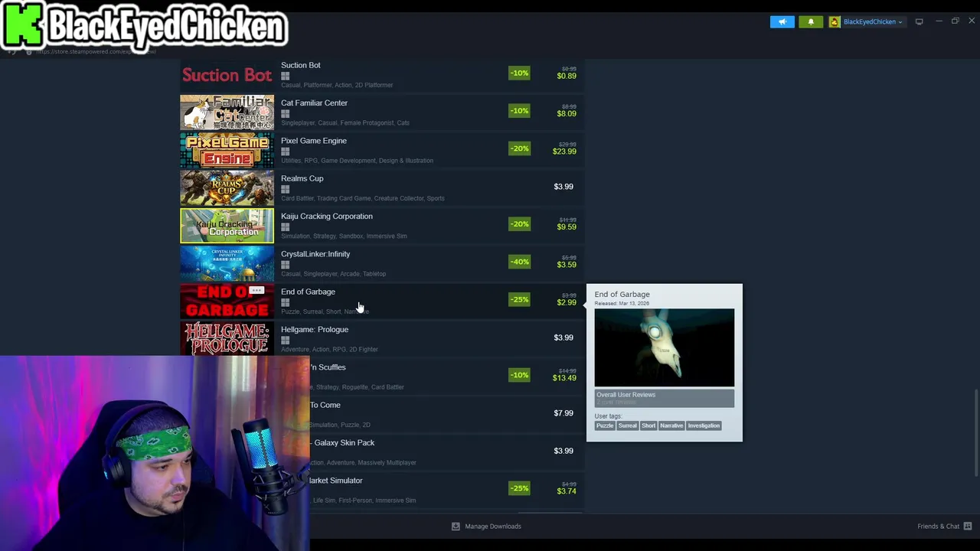Click the $7.99 price
The width and height of the screenshot is (980, 551).
click(563, 413)
